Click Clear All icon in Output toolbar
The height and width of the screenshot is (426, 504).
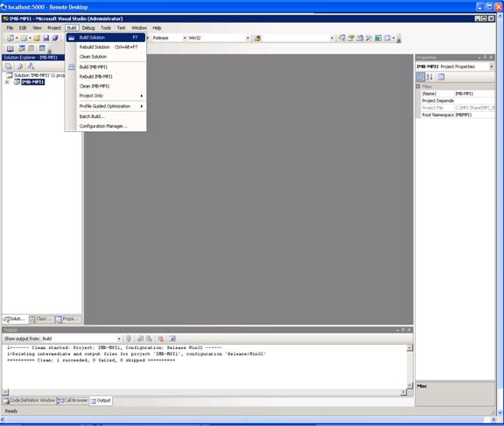(161, 339)
